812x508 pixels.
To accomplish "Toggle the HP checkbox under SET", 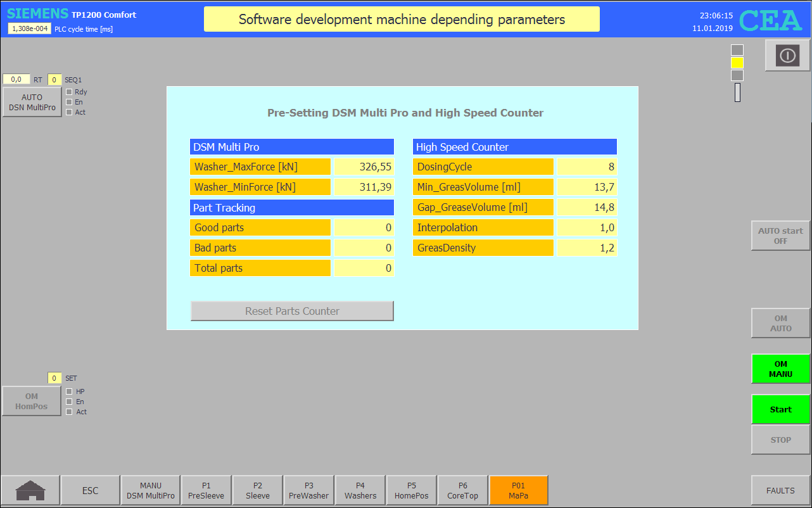I will pyautogui.click(x=69, y=391).
